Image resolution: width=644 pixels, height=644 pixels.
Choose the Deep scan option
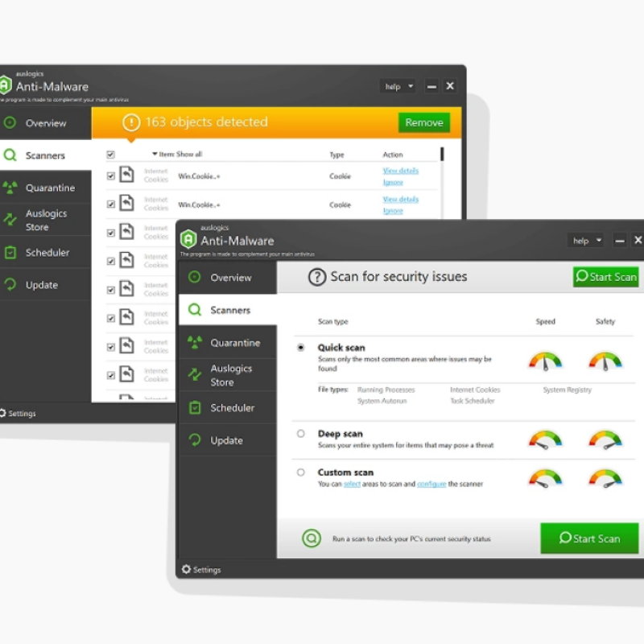pos(301,433)
